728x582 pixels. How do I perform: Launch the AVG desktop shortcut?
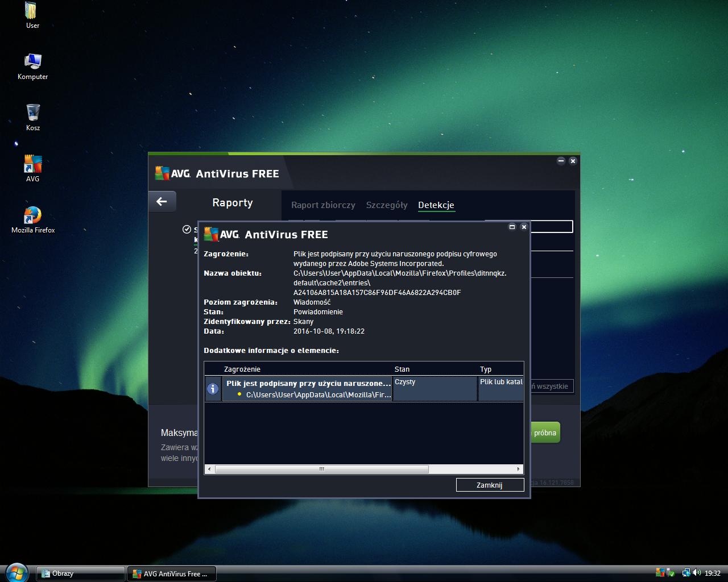coord(32,169)
